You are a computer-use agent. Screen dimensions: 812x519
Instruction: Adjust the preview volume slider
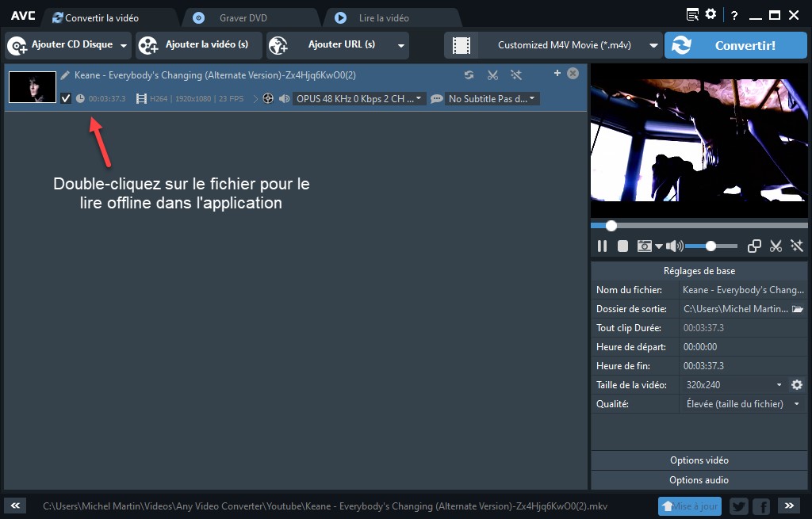(x=711, y=246)
